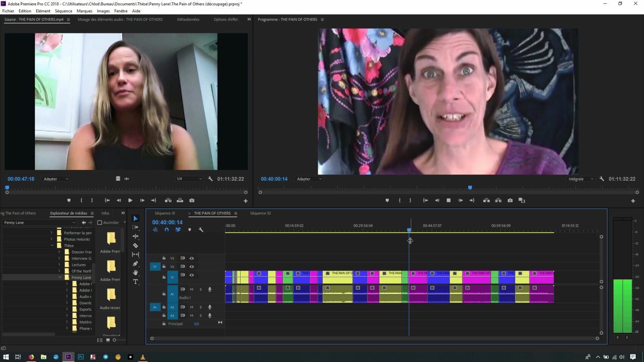Click Drag Video Only icon in Source monitor
The image size is (644, 362).
pos(118,179)
